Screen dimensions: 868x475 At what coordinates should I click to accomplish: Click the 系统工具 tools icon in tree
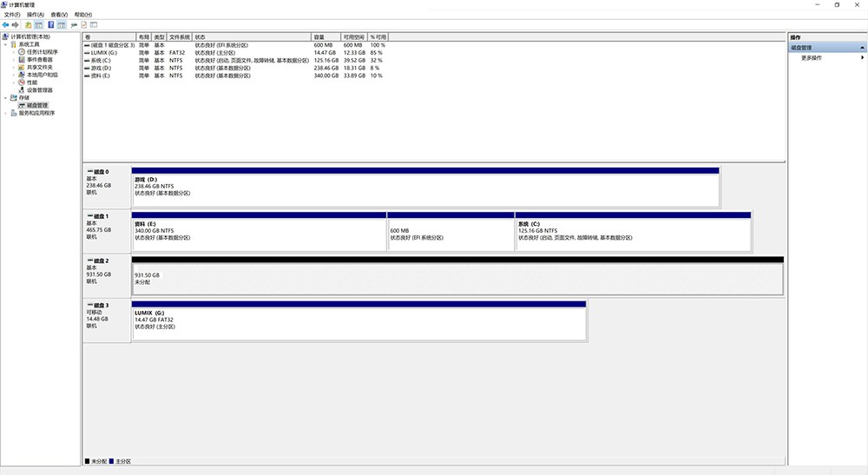(14, 44)
